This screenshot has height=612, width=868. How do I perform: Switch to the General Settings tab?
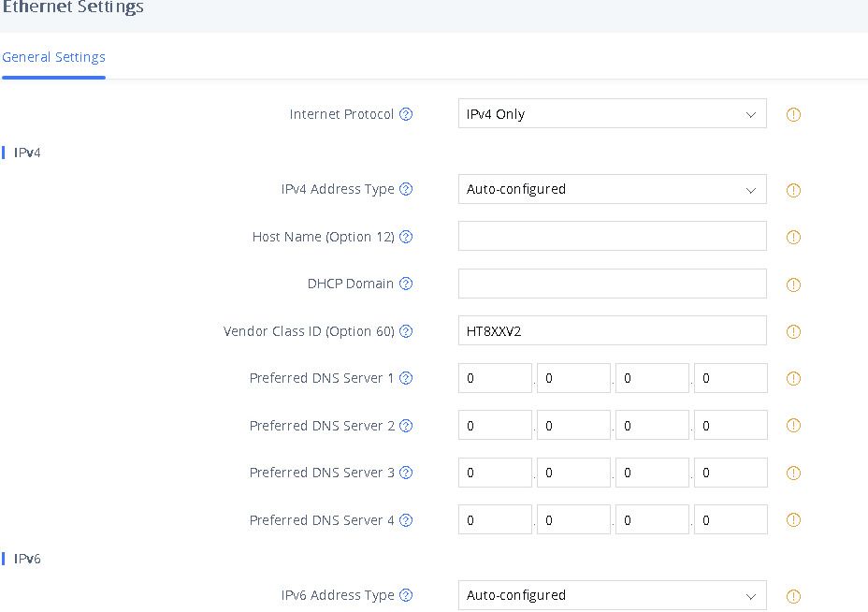(53, 57)
